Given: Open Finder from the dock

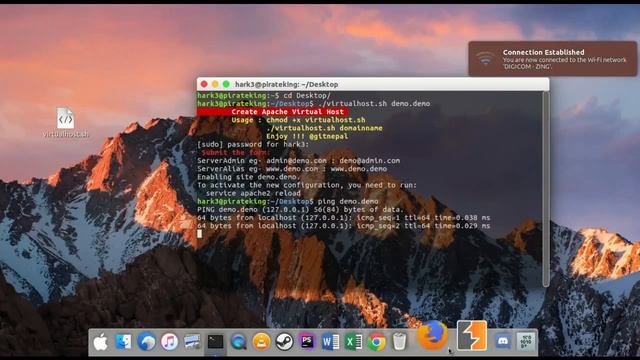Looking at the screenshot, I should coord(123,342).
